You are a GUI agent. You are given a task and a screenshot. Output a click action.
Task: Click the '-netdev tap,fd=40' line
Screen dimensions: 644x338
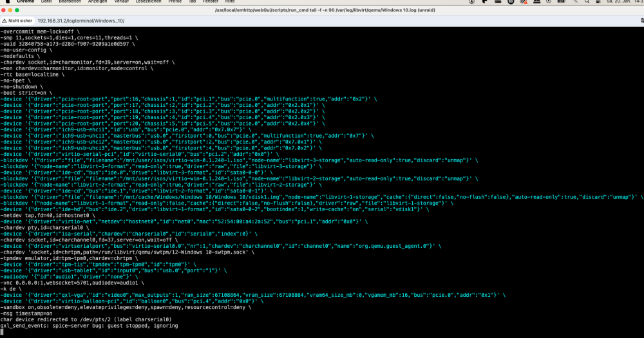[x=48, y=216]
